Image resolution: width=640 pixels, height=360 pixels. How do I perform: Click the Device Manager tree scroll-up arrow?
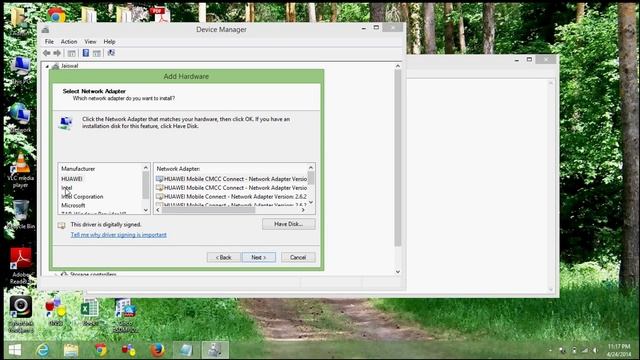pyautogui.click(x=398, y=66)
